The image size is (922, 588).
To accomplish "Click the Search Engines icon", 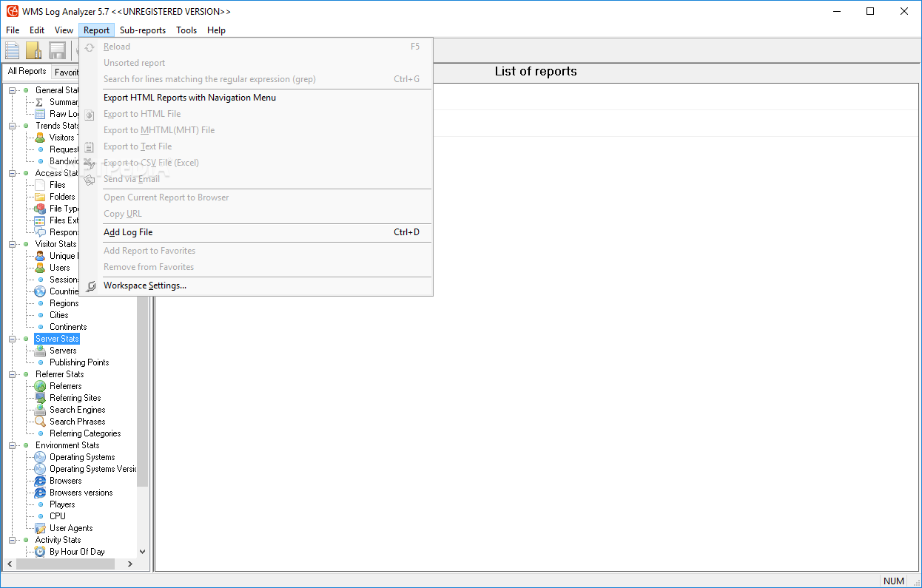I will pyautogui.click(x=40, y=410).
